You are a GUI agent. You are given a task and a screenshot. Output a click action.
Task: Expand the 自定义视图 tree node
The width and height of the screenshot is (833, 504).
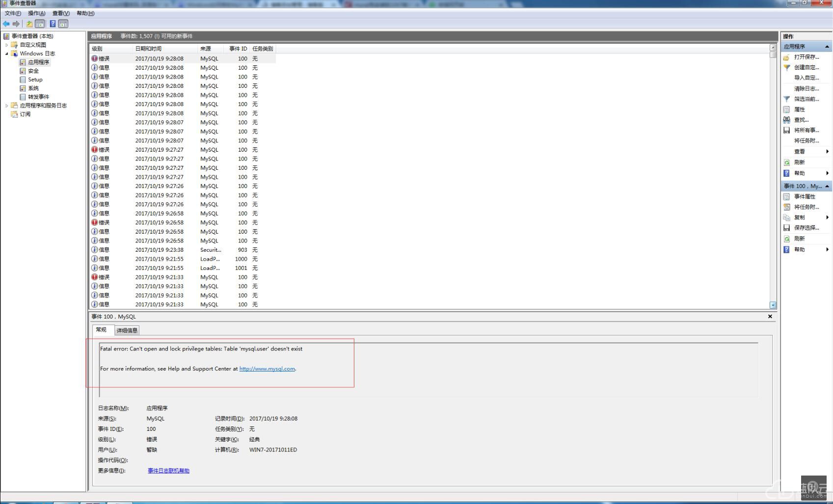click(7, 45)
